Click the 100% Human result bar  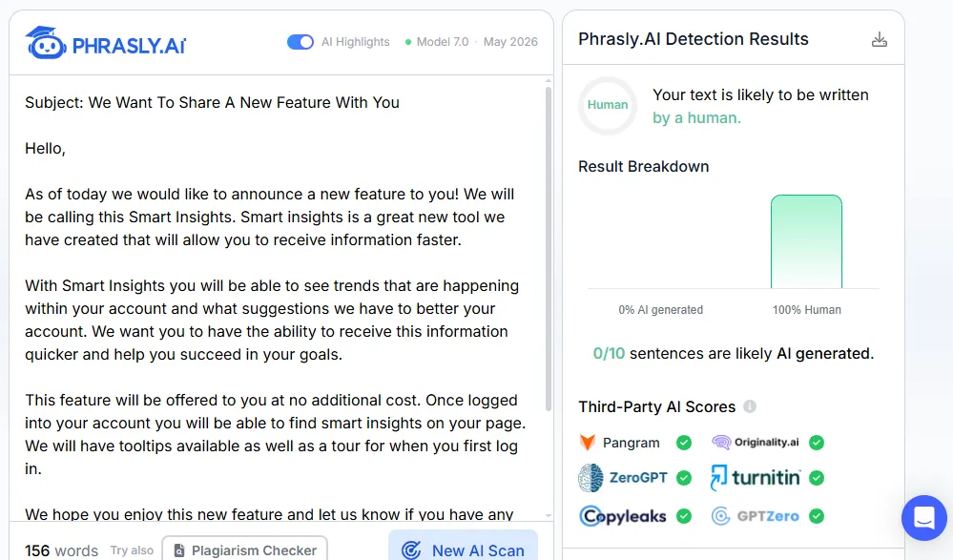tap(806, 241)
